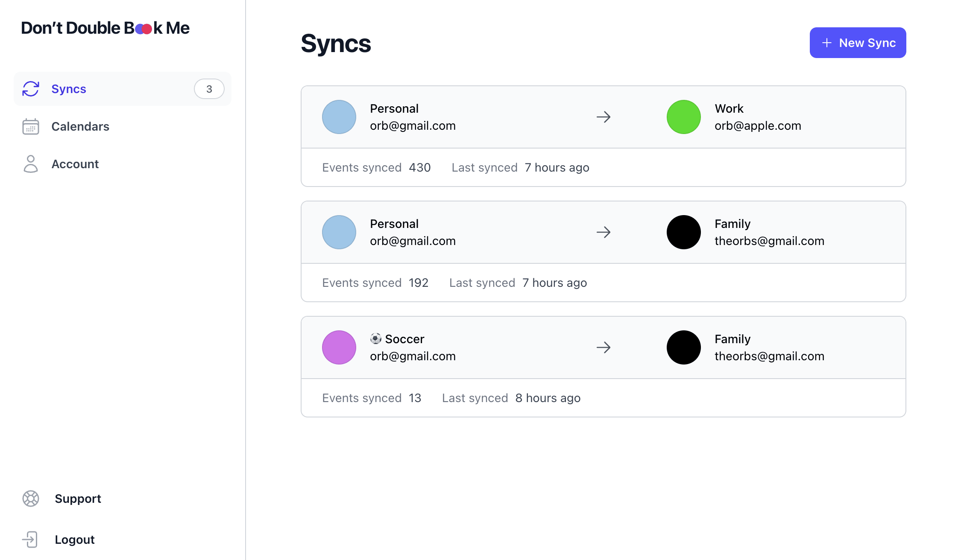961x560 pixels.
Task: Click the Logout door-arrow icon
Action: pos(31,540)
